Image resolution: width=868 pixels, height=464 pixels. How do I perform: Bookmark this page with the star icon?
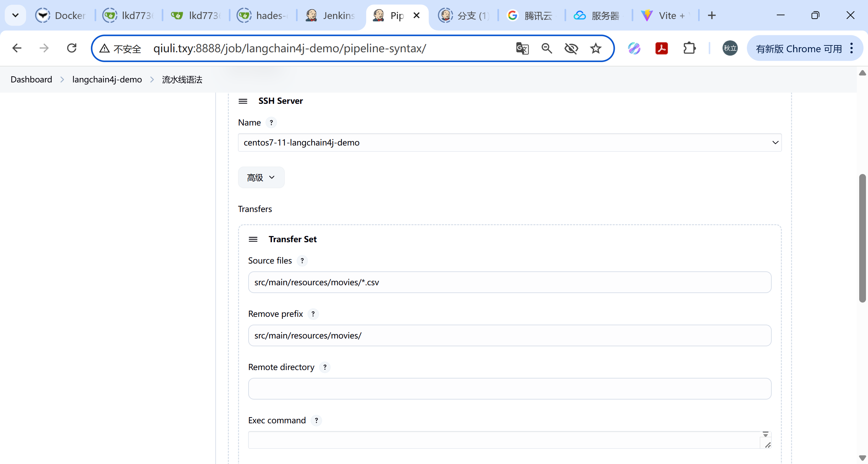tap(595, 49)
